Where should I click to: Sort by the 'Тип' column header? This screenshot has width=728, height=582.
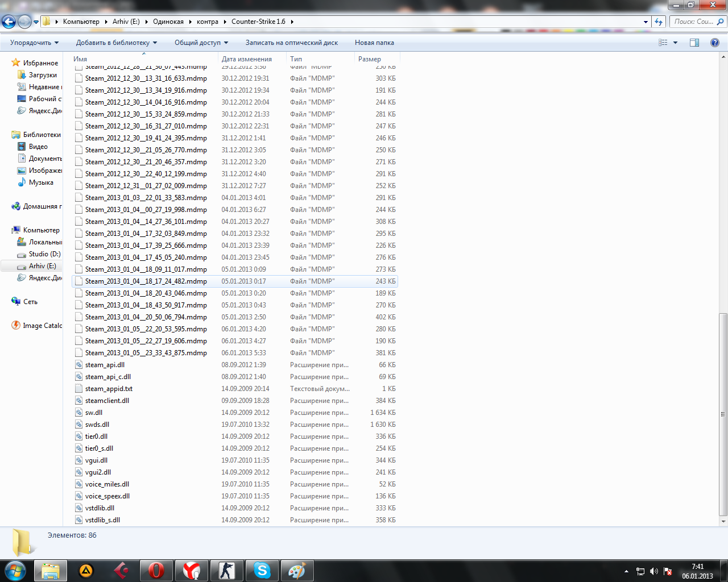click(320, 59)
